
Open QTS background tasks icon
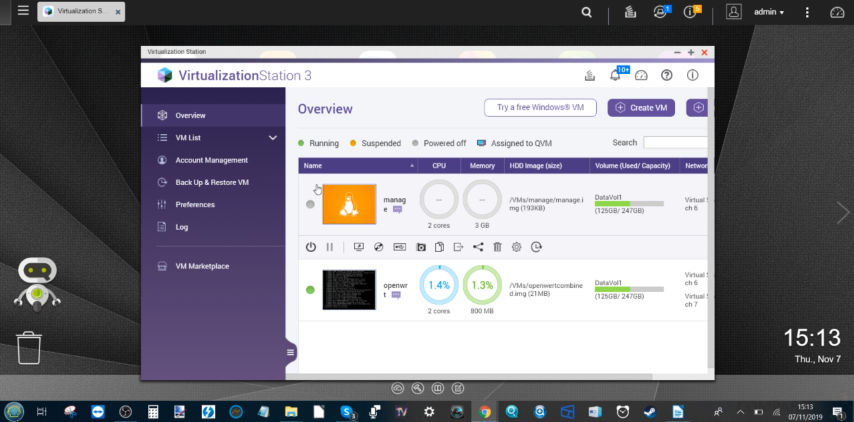point(631,12)
